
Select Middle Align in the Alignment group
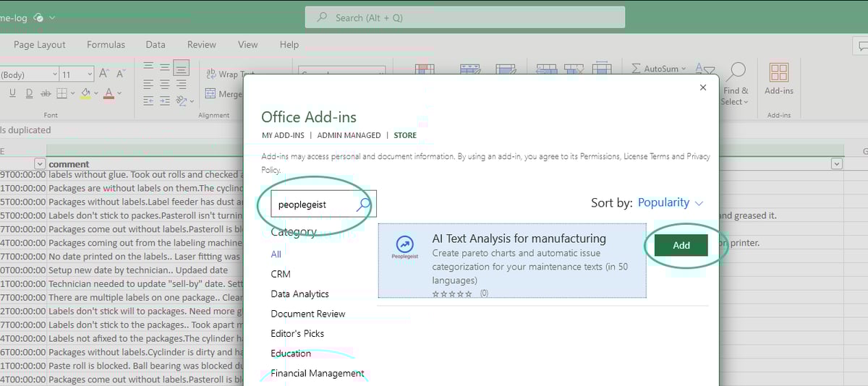point(164,68)
